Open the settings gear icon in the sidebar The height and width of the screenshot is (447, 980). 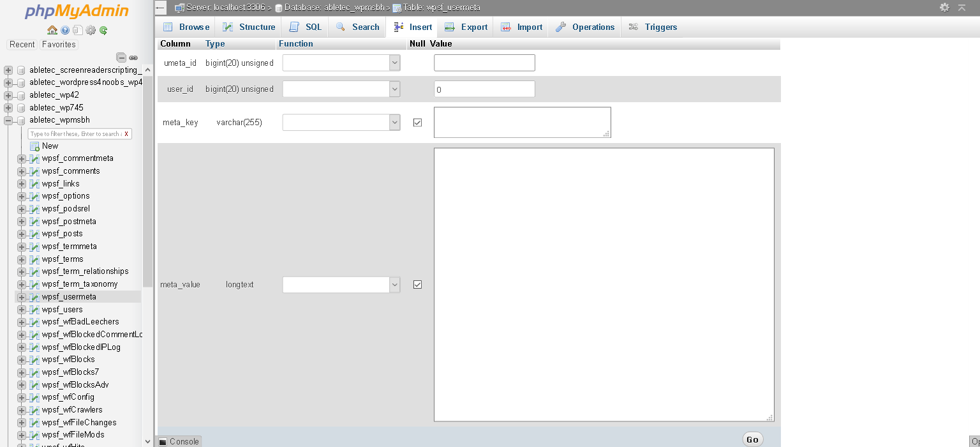[91, 30]
